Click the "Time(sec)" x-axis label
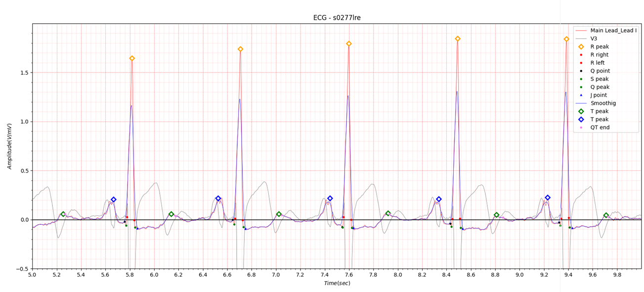The image size is (644, 292). point(337,283)
